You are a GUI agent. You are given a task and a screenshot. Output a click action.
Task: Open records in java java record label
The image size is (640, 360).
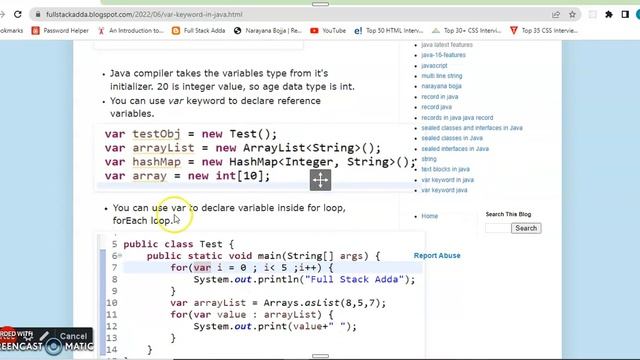coord(457,118)
